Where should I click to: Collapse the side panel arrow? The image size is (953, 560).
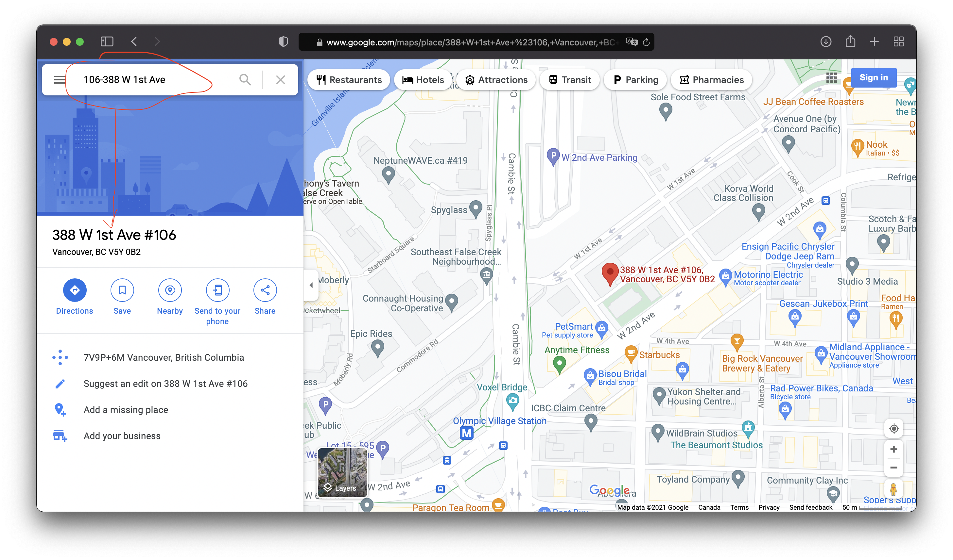click(x=311, y=285)
